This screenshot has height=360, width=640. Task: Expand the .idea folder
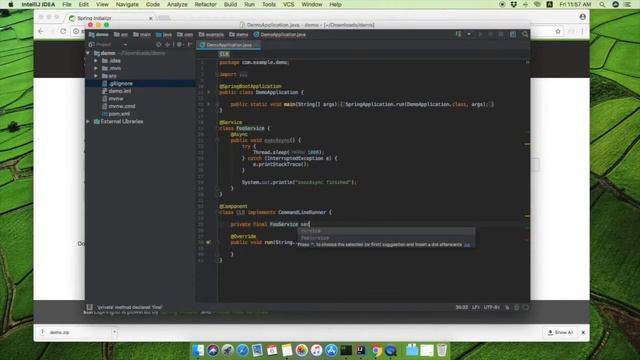click(96, 61)
